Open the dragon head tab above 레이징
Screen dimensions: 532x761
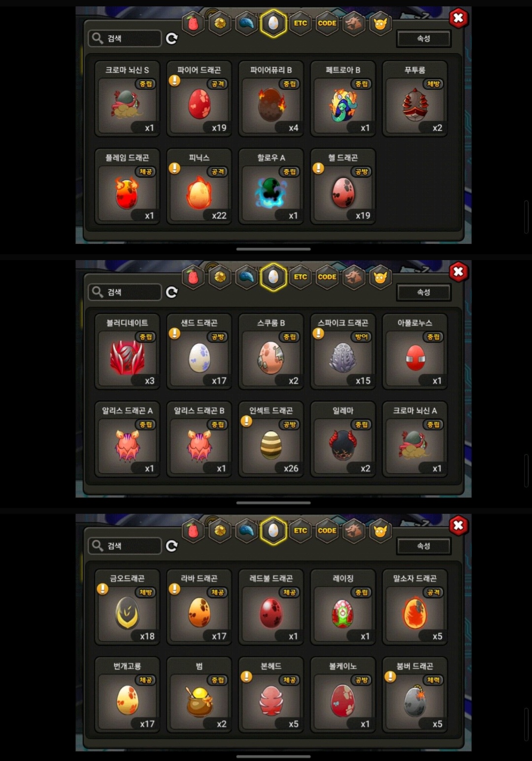(354, 530)
